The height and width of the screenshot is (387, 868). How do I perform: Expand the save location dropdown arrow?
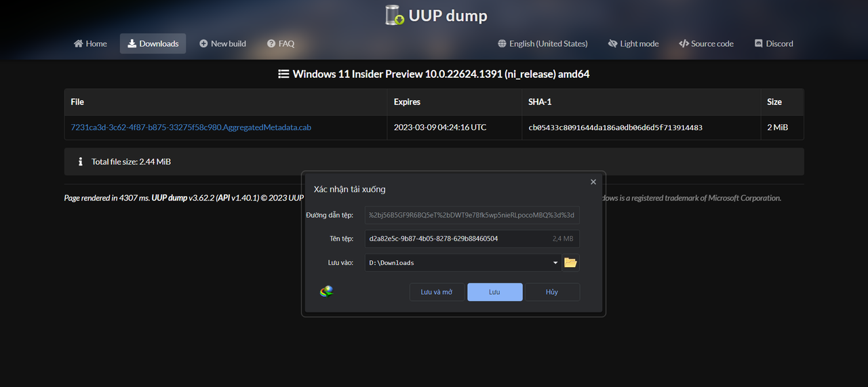pyautogui.click(x=555, y=262)
